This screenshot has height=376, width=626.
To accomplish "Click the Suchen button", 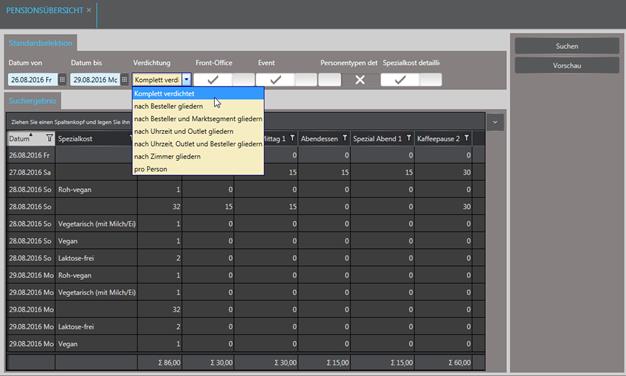I will [x=567, y=46].
